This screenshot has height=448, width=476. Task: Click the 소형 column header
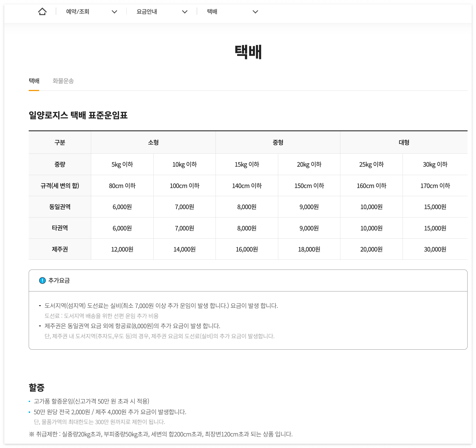pos(153,142)
